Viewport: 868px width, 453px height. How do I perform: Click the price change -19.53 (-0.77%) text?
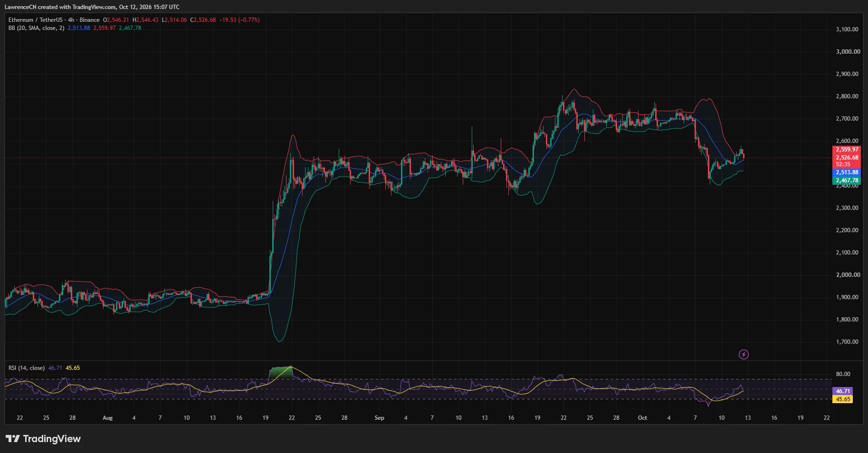click(239, 20)
